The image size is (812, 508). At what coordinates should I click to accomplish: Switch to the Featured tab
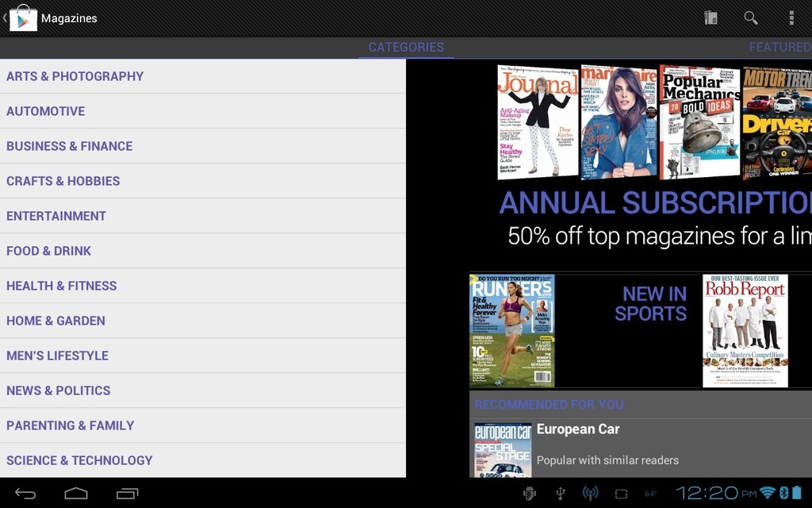pyautogui.click(x=780, y=47)
